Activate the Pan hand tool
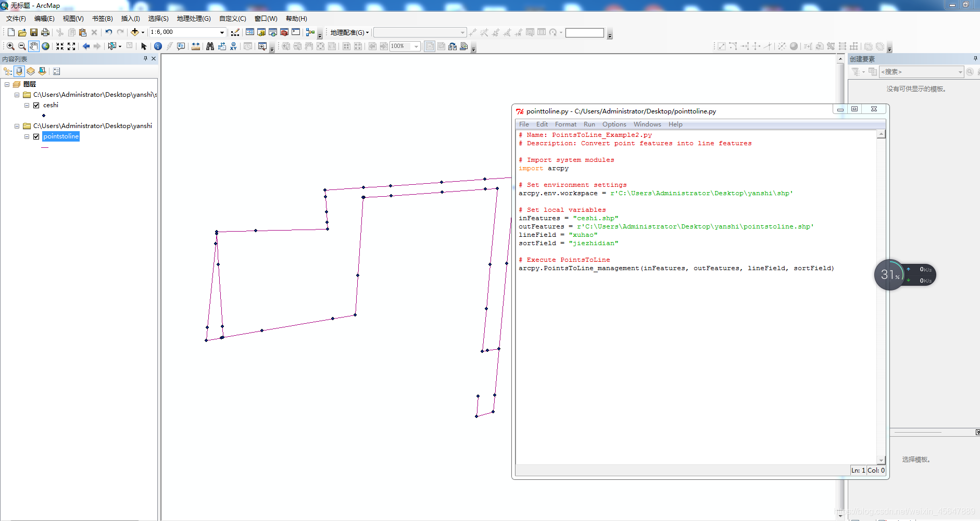The width and height of the screenshot is (980, 521). click(x=34, y=46)
